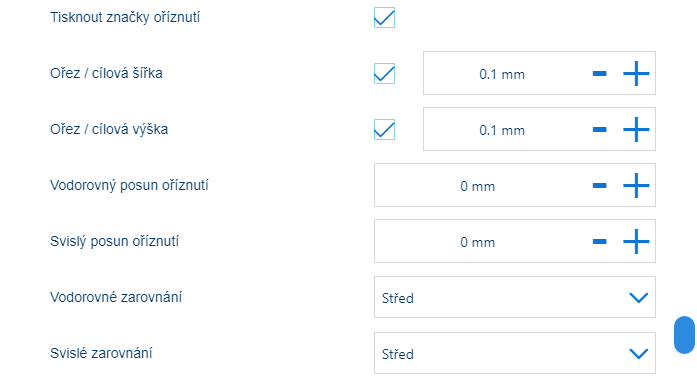
Task: Decrease Ořez / cílová šířka with minus icon
Action: point(600,73)
